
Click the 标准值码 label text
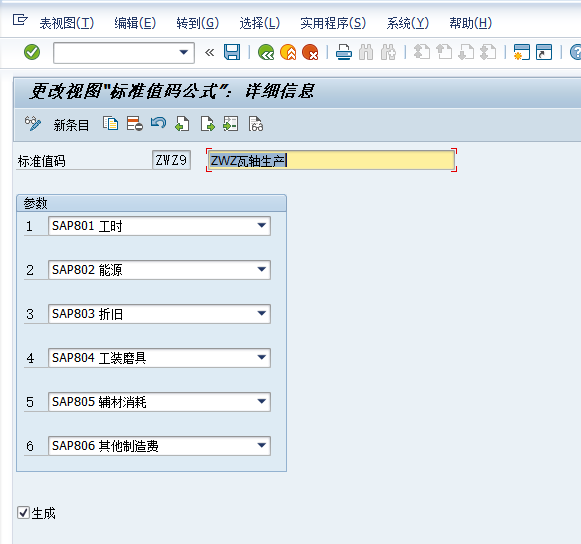(42, 161)
